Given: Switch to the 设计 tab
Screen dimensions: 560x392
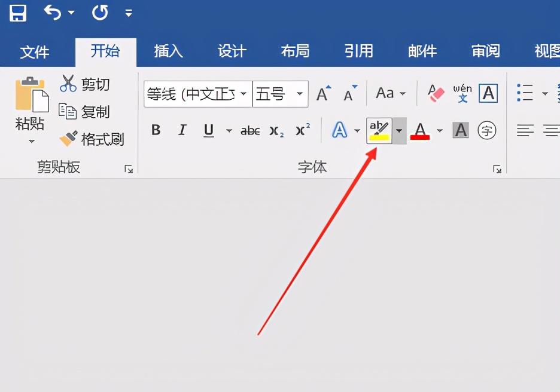Looking at the screenshot, I should 232,51.
